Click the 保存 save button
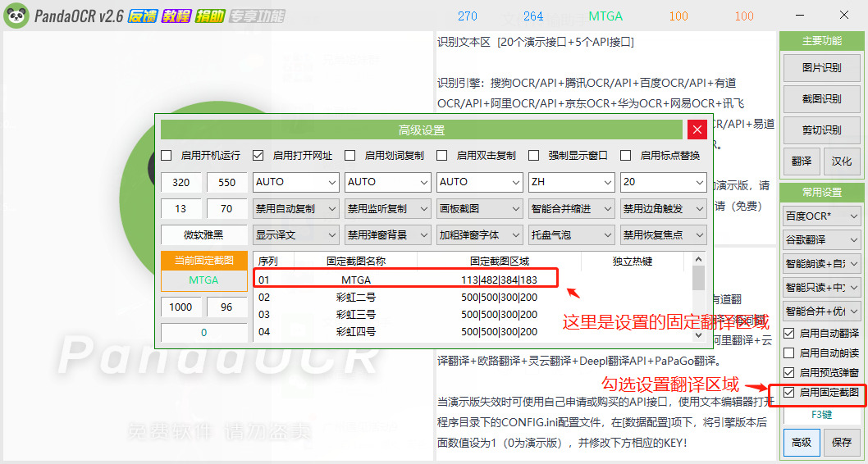 tap(841, 443)
